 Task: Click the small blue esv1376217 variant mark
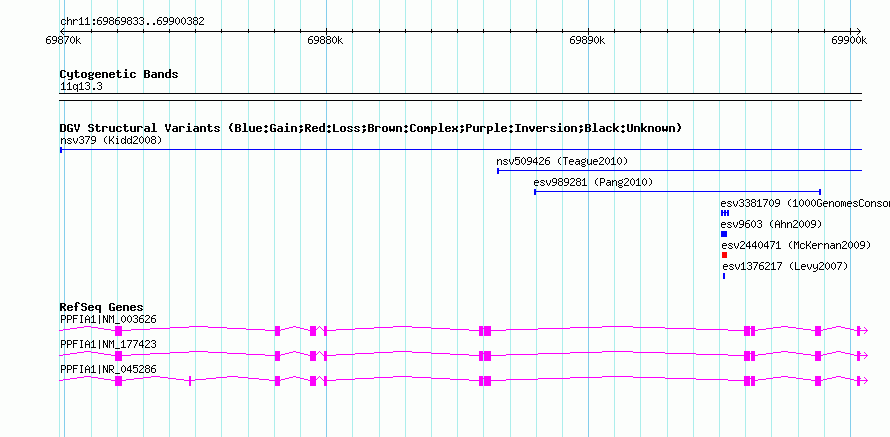724,276
